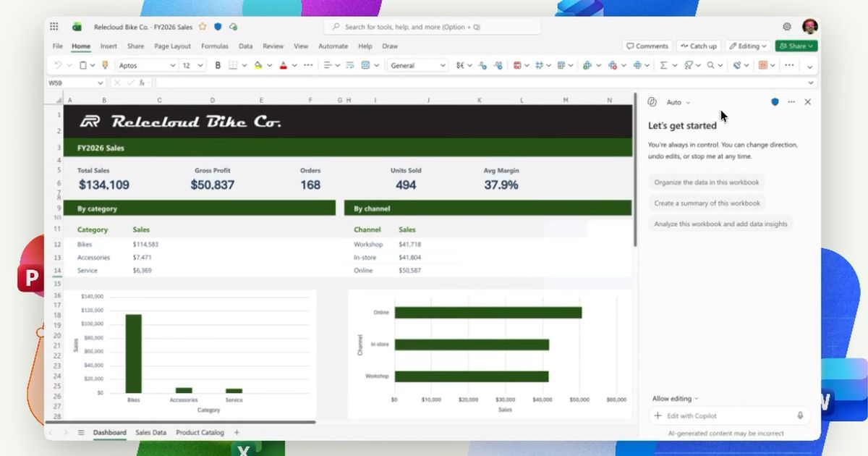
Task: Switch to the Draw tab
Action: coord(390,46)
